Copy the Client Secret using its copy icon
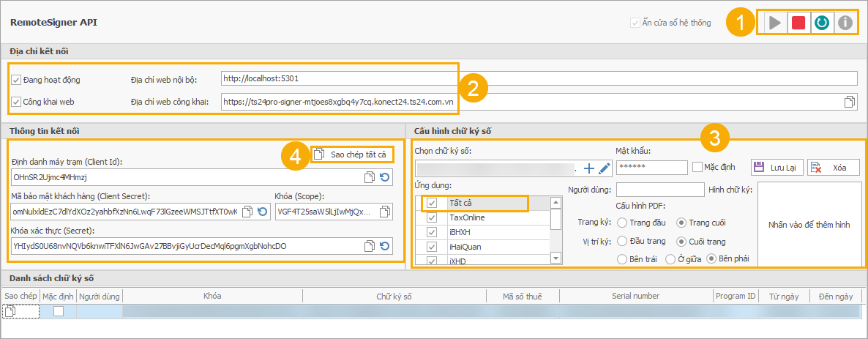868x339 pixels. tap(248, 211)
